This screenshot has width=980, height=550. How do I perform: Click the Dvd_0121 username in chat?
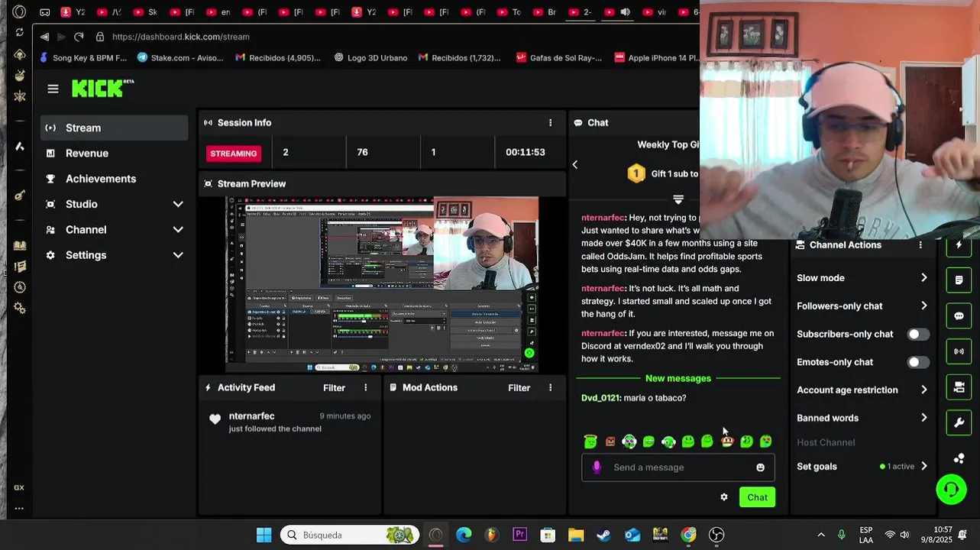[600, 398]
